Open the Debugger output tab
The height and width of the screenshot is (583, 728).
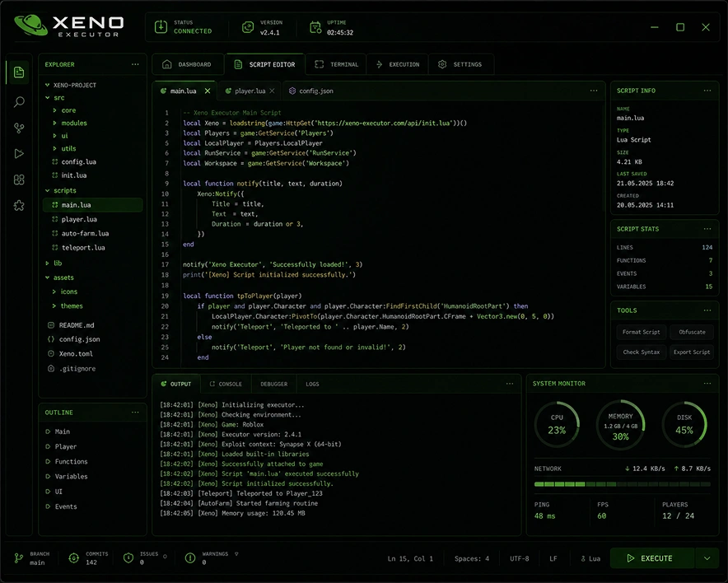tap(274, 384)
